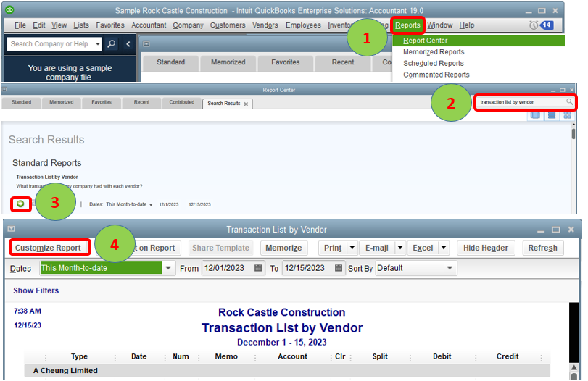Click the magnifier in the Report Center search
This screenshot has height=381, width=588.
coord(569,101)
